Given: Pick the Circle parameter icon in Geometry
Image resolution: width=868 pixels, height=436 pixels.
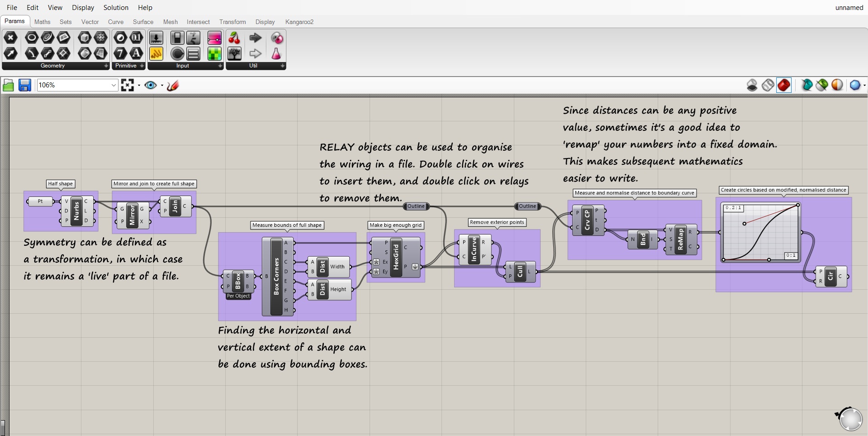Looking at the screenshot, I should click(x=31, y=38).
